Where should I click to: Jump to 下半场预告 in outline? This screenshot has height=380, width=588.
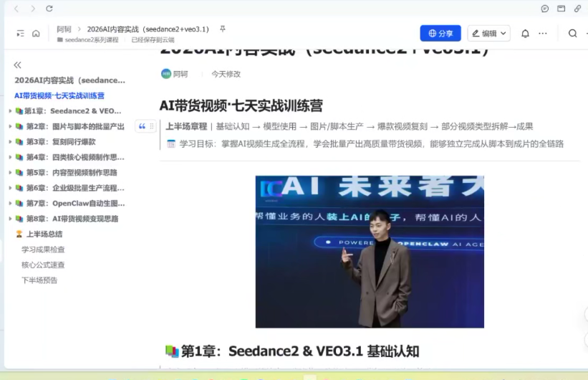[x=39, y=280]
